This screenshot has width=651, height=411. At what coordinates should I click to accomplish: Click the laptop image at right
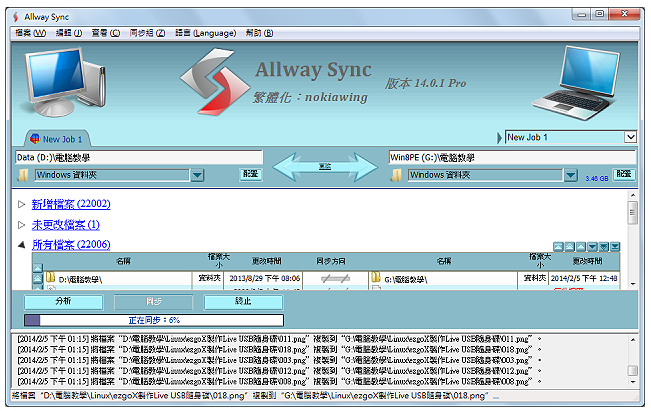coord(576,83)
